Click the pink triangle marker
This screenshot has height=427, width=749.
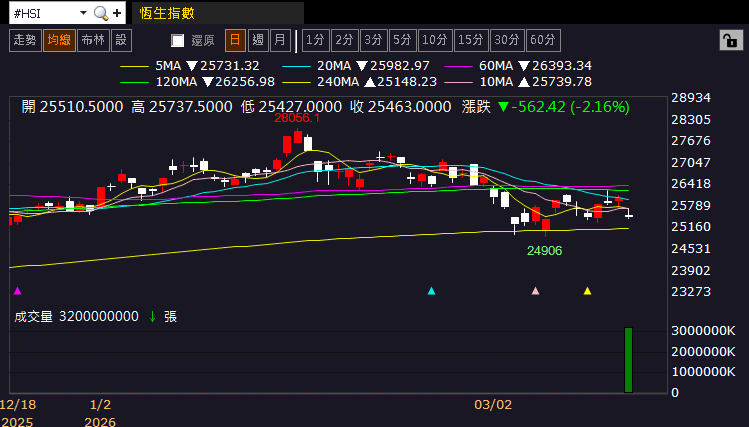535,291
